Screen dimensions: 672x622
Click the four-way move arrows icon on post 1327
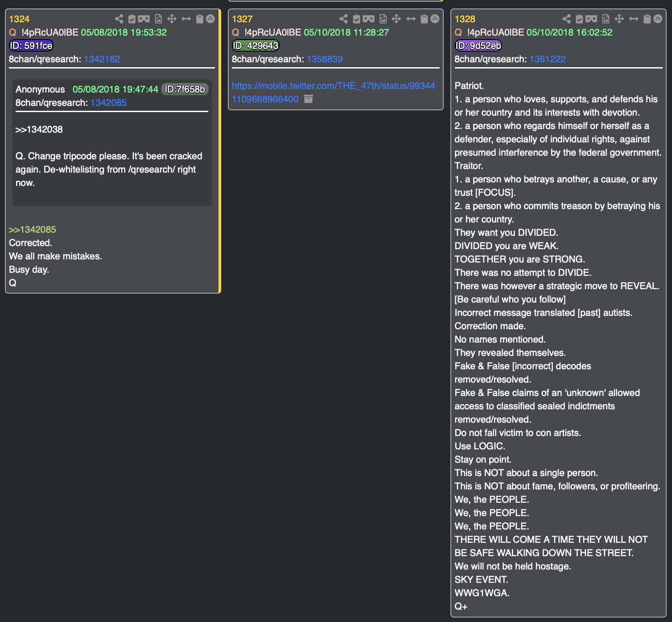(x=397, y=19)
